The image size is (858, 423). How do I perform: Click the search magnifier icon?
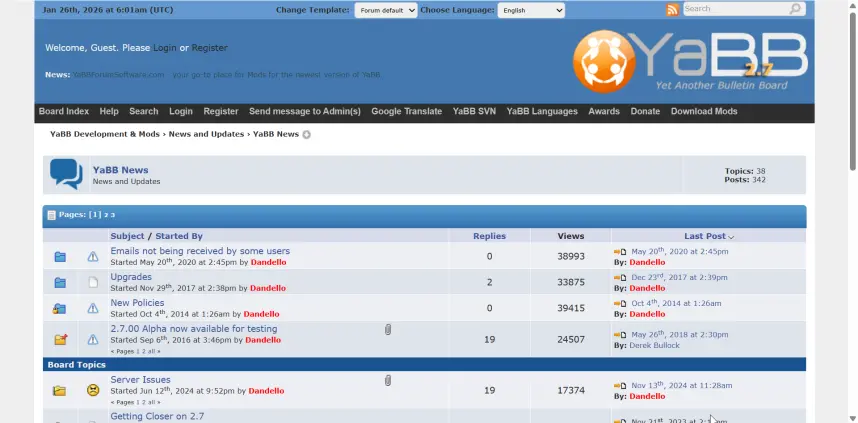(795, 9)
